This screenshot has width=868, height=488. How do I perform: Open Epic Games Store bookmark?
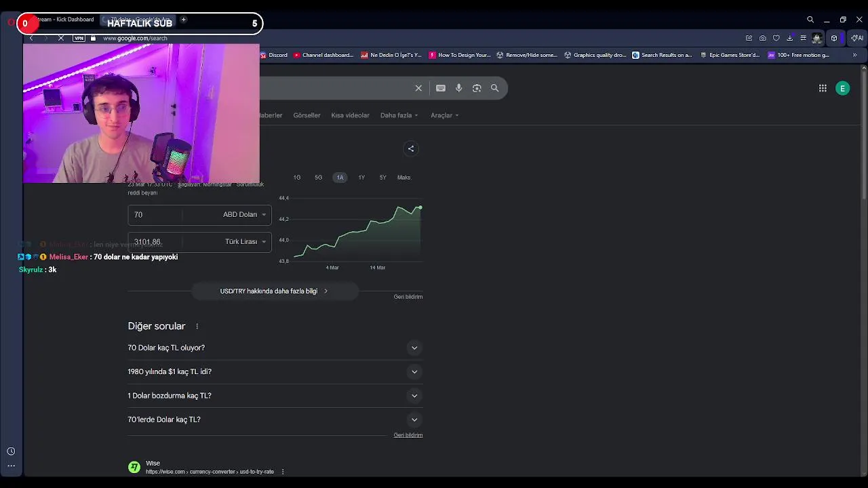[730, 55]
